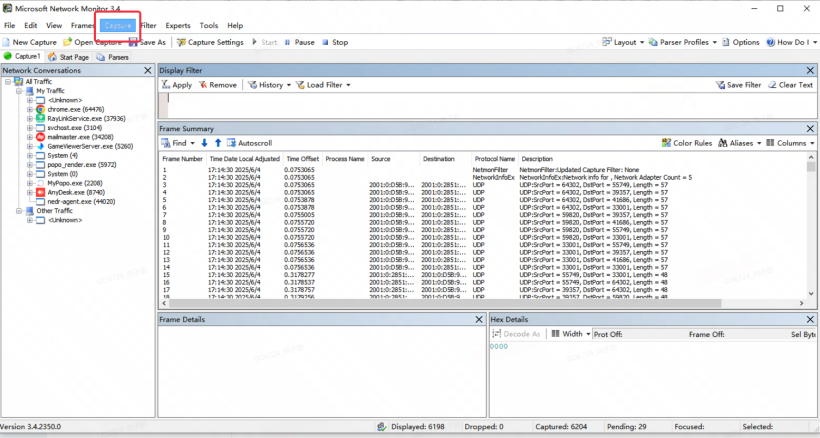Click the Time Offset column header

point(303,159)
